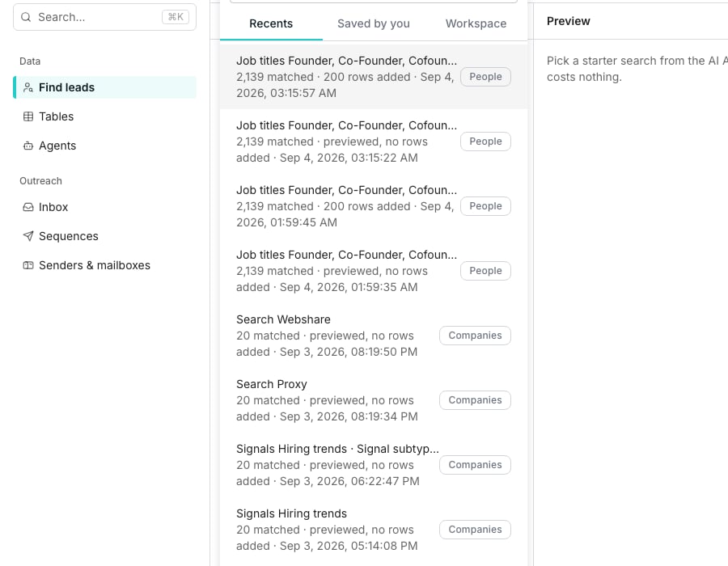The height and width of the screenshot is (566, 728).
Task: Open Founder search from 03:15:57 AM
Action: tap(374, 77)
